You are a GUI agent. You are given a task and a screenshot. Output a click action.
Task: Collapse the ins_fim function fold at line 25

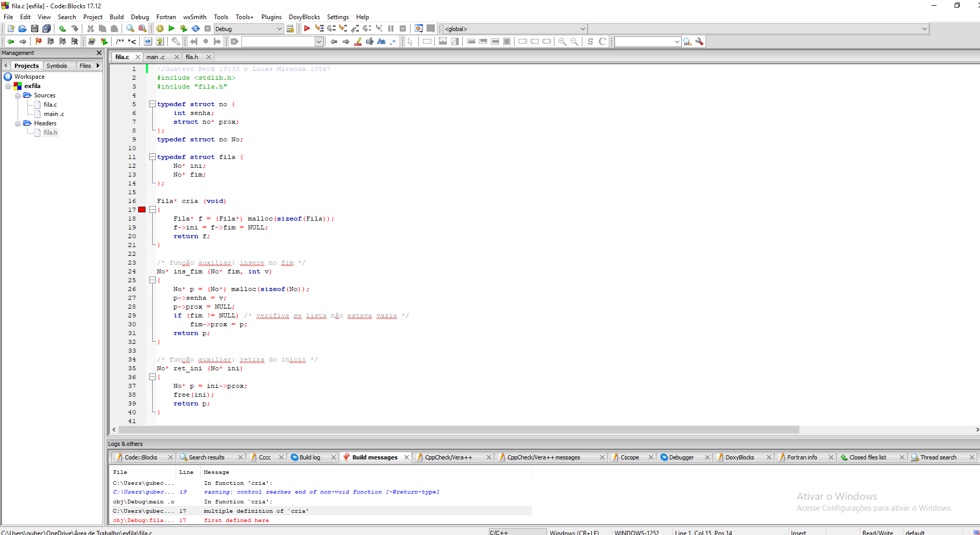coord(152,280)
